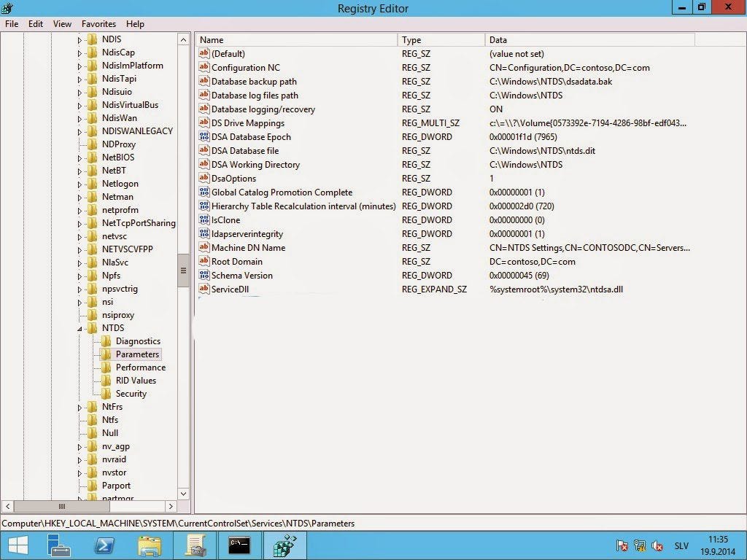Image resolution: width=747 pixels, height=560 pixels.
Task: Launch Windows PowerShell from the taskbar
Action: coord(104,545)
